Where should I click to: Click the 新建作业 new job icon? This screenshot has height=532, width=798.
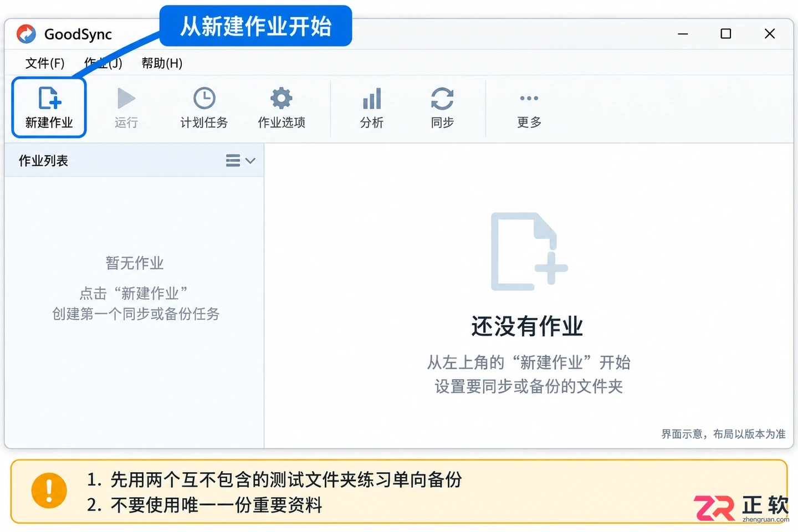tap(49, 98)
